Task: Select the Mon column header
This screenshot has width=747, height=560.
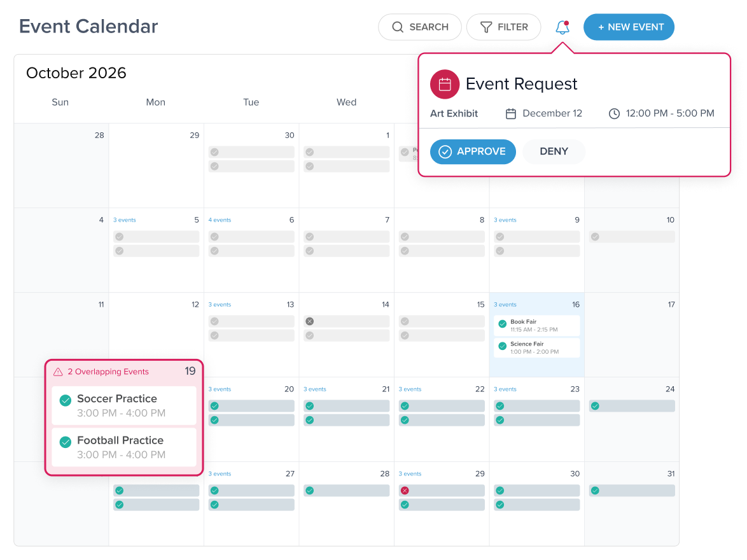Action: pos(156,102)
